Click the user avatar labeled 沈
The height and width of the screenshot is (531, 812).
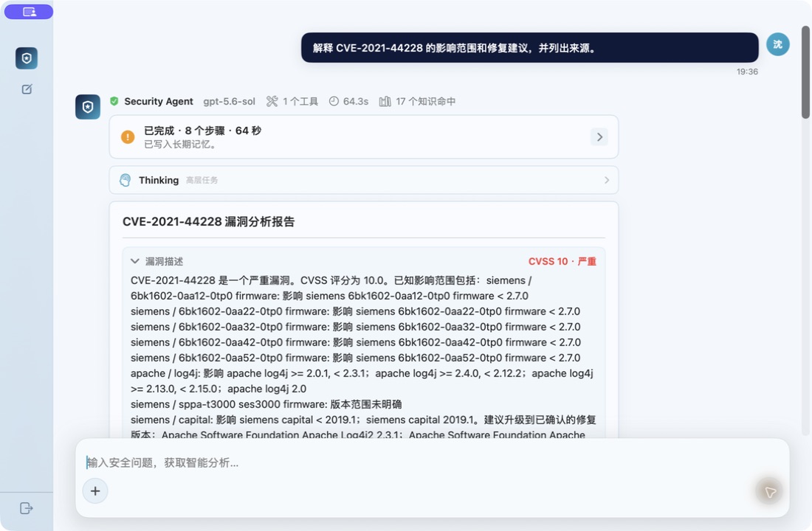click(x=778, y=44)
